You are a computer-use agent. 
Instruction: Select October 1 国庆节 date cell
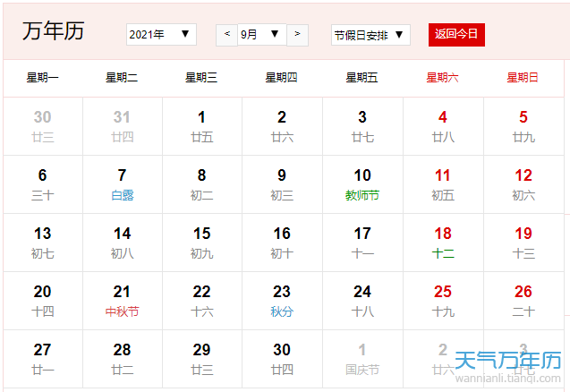(x=362, y=359)
